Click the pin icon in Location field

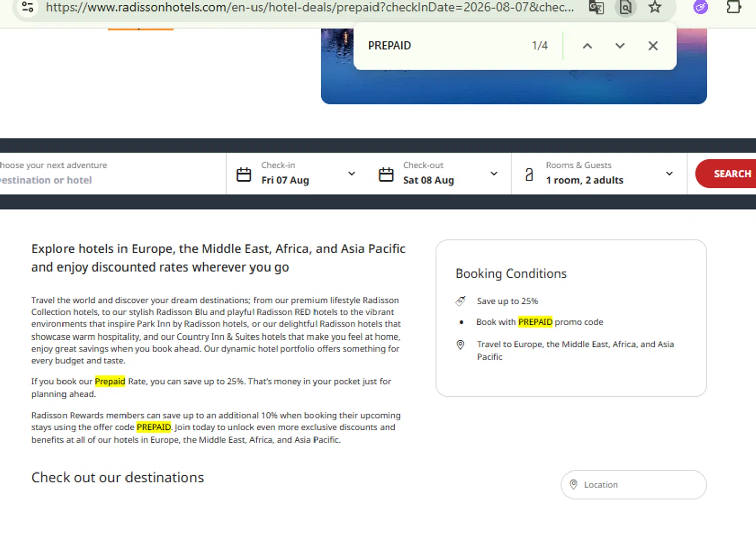coord(573,484)
